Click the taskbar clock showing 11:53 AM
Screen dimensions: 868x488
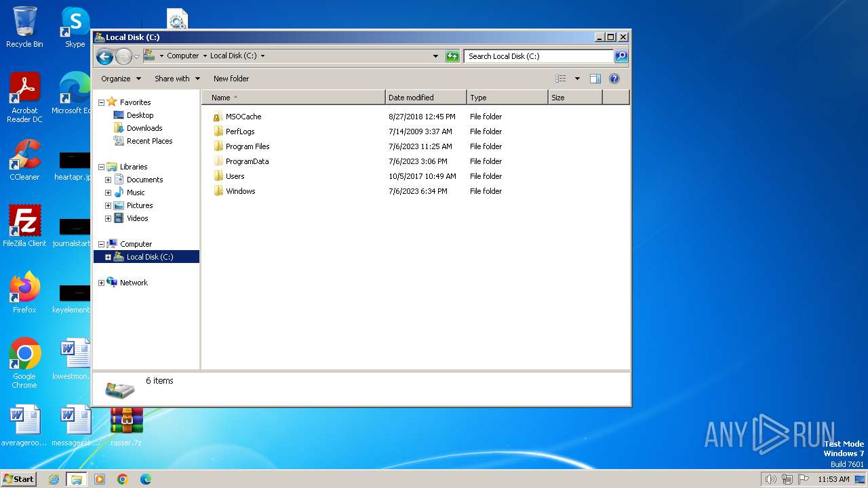point(833,479)
